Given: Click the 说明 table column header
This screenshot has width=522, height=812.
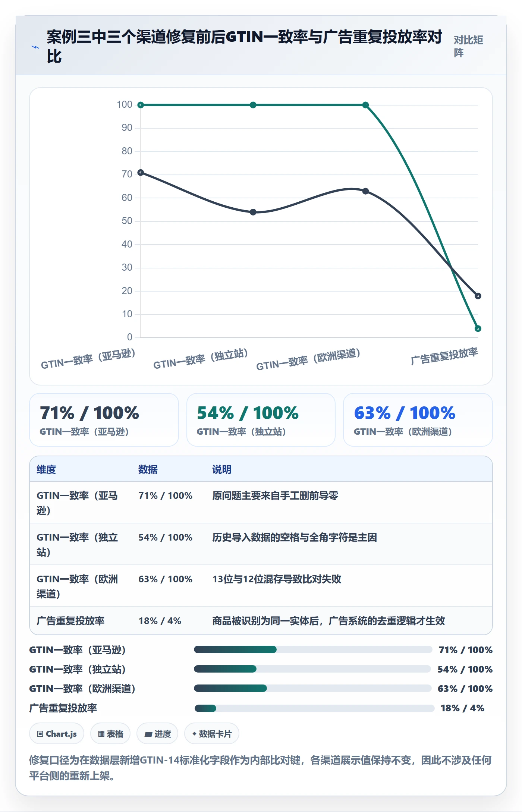Looking at the screenshot, I should coord(222,469).
